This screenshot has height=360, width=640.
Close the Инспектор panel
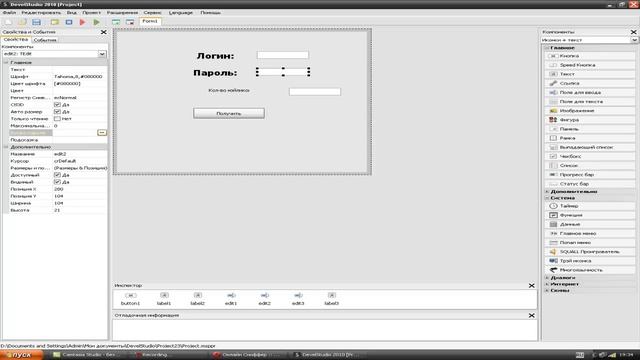531,286
